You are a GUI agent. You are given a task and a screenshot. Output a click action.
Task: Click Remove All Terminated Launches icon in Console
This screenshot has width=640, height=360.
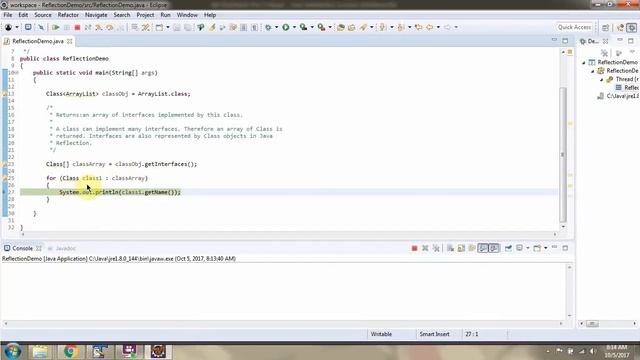point(436,248)
